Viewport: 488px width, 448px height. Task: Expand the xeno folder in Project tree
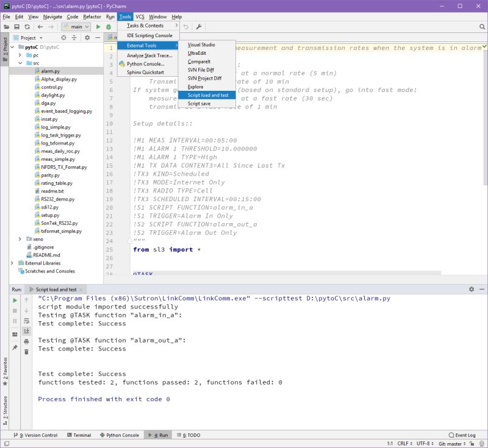click(x=18, y=239)
